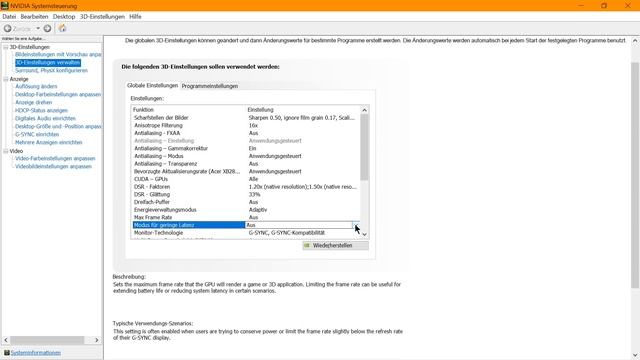Click the Systeminformationen icon

(x=7, y=353)
